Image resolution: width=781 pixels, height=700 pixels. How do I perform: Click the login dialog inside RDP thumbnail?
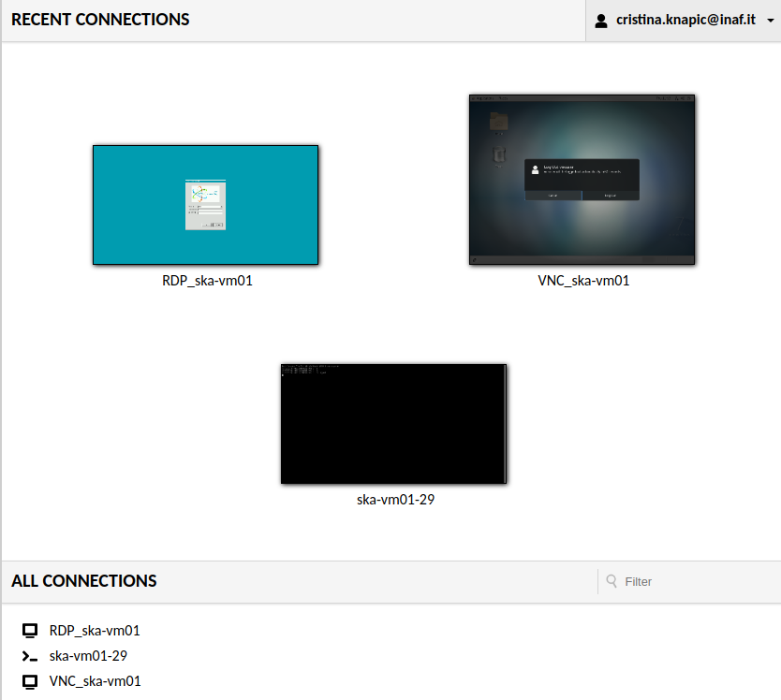click(x=205, y=205)
